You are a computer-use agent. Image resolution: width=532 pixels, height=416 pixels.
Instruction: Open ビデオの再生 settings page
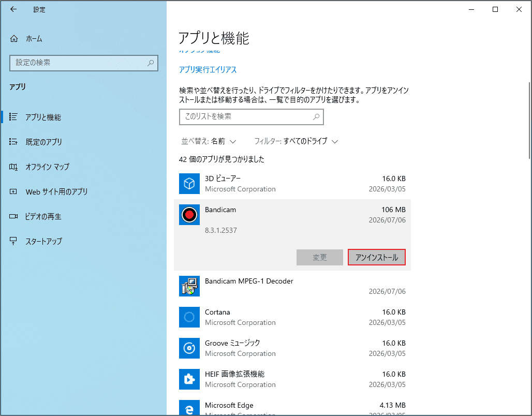pos(43,216)
